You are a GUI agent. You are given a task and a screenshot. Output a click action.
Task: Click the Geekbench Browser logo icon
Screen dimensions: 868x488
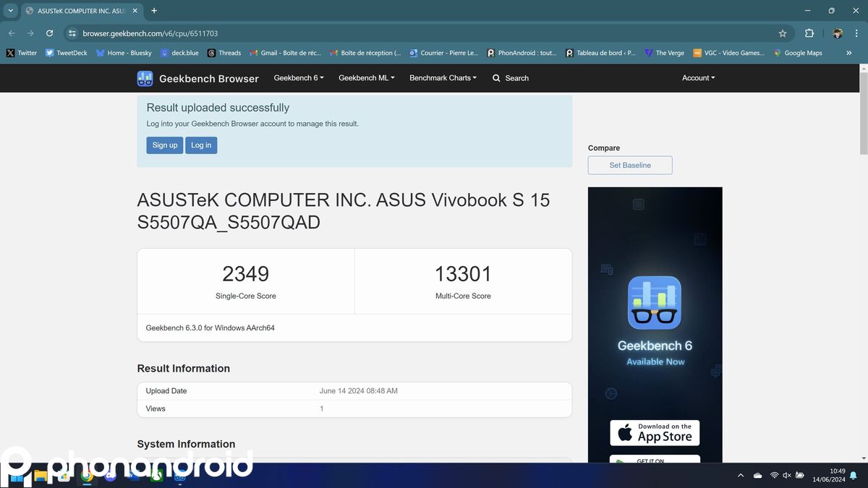point(145,78)
